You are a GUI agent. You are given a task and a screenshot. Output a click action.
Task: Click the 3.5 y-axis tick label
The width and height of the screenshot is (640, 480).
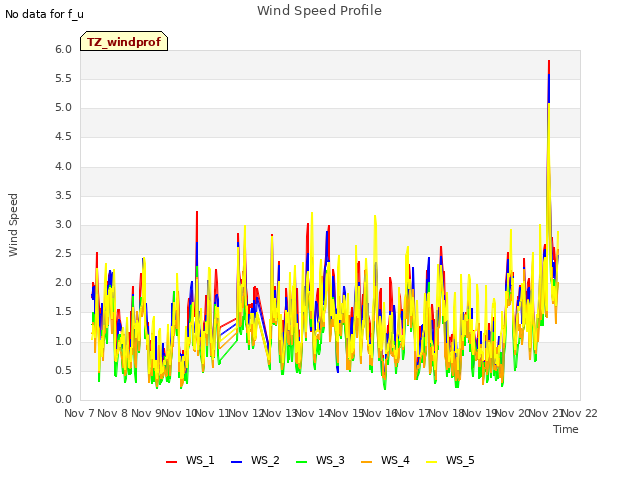pos(63,196)
